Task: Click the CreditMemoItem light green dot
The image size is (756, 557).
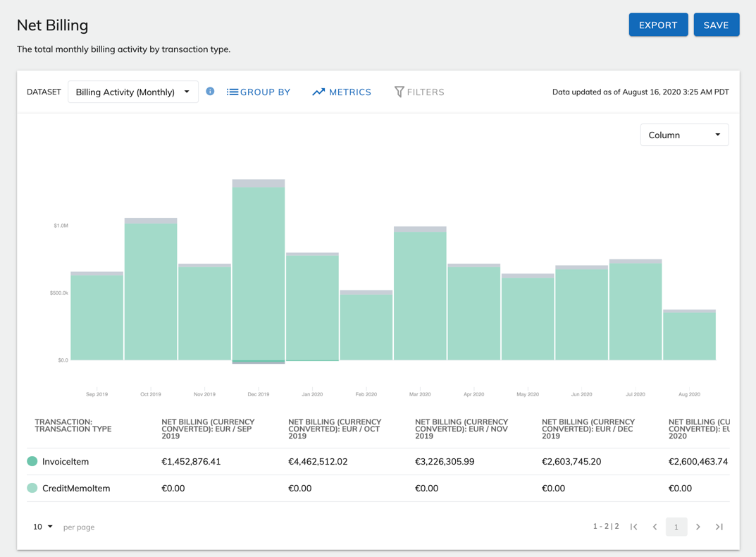Action: pyautogui.click(x=32, y=488)
